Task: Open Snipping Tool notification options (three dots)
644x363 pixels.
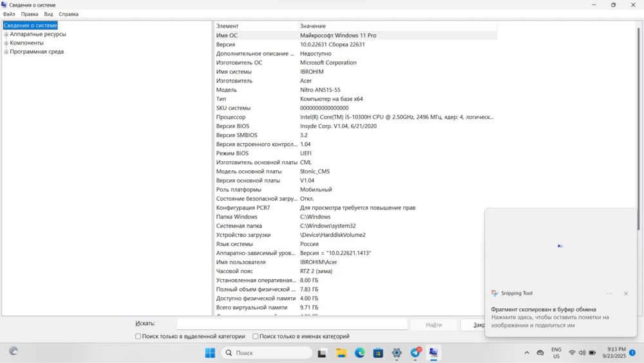Action: tap(609, 293)
